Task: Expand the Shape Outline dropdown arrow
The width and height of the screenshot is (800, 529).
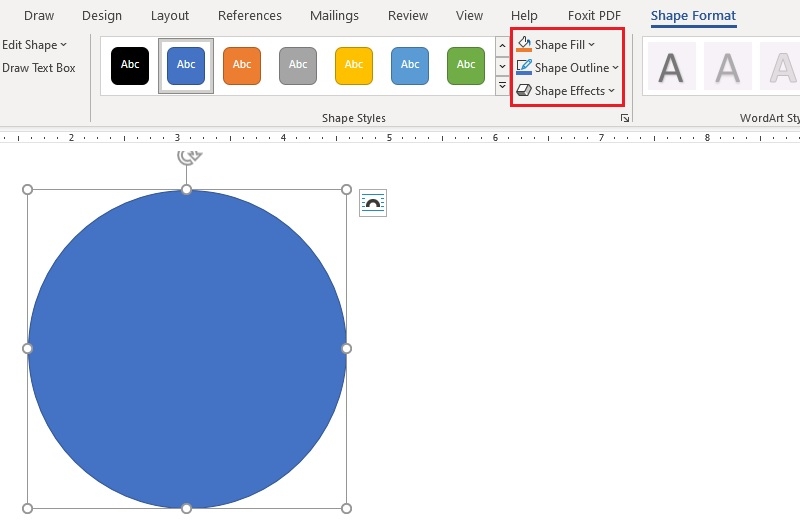Action: point(615,68)
